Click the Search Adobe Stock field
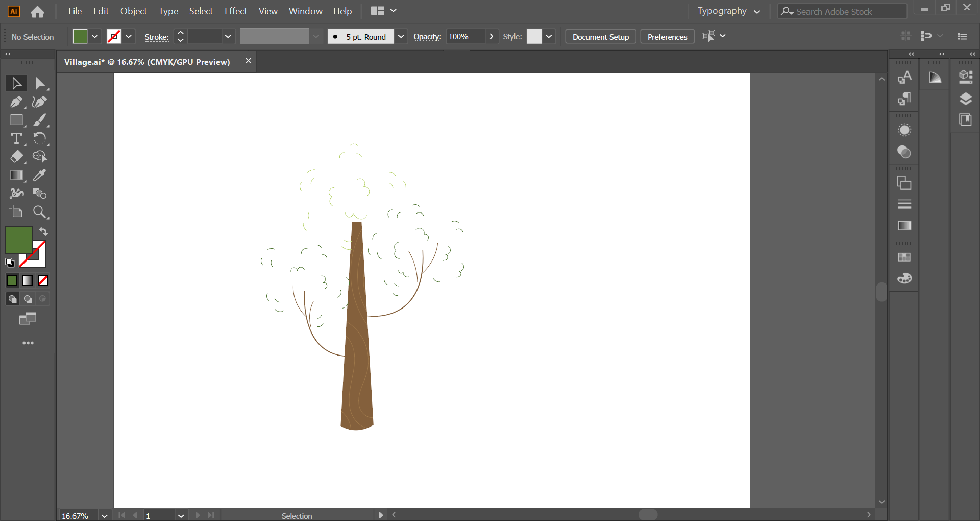 pyautogui.click(x=842, y=11)
